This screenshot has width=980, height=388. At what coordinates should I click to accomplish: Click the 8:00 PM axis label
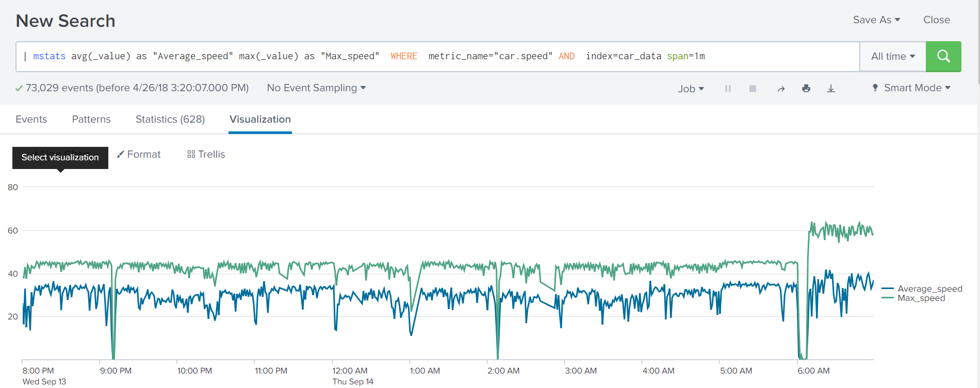pyautogui.click(x=38, y=370)
